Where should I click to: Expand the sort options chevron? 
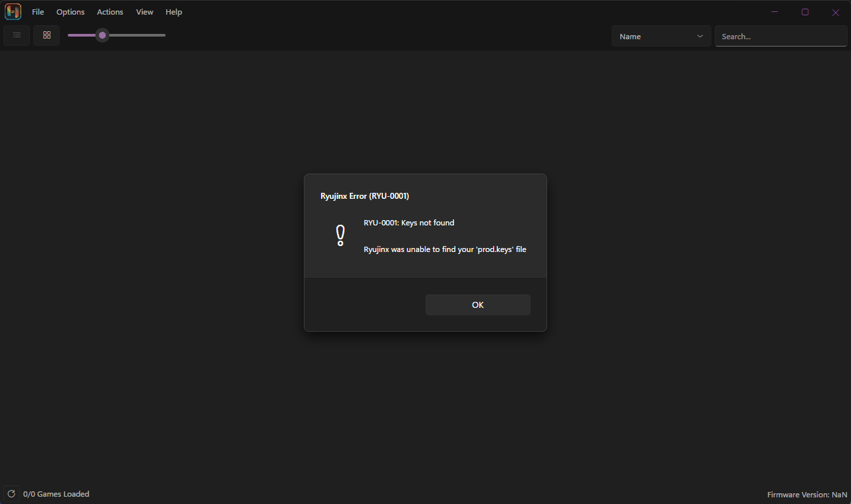pyautogui.click(x=699, y=36)
